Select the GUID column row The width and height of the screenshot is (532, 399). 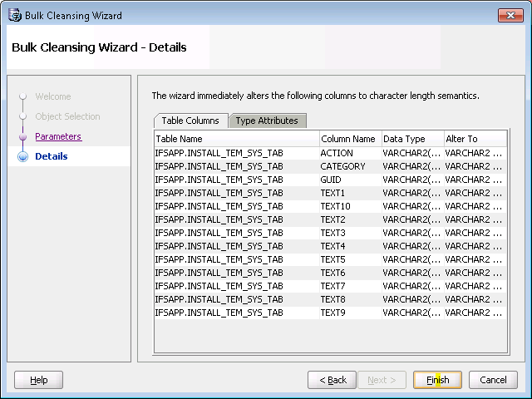tap(331, 180)
